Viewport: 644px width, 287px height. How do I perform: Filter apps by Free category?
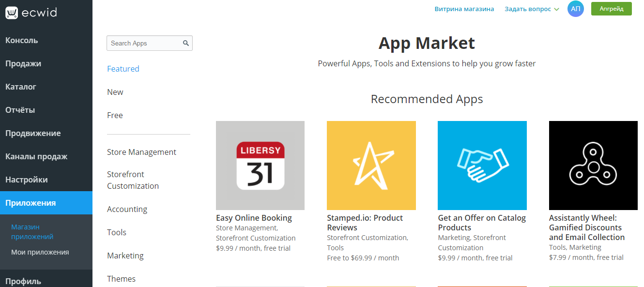[115, 115]
